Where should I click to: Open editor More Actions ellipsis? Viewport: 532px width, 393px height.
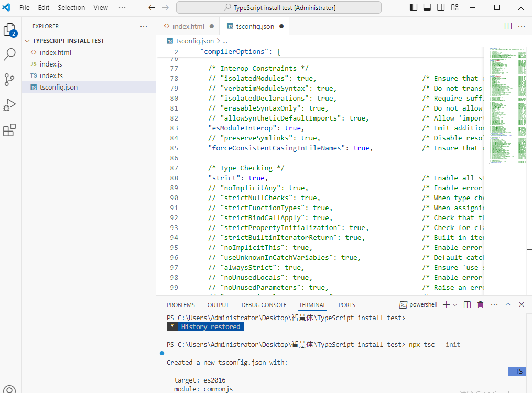point(522,26)
